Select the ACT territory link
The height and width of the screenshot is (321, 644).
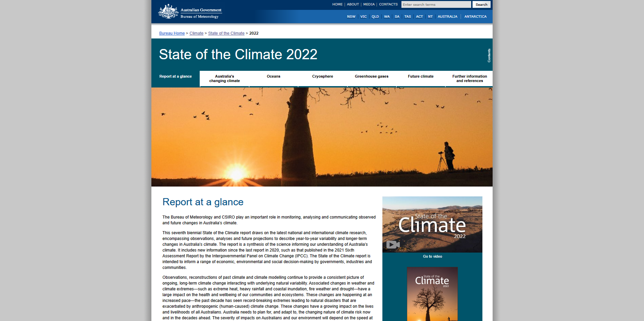(x=419, y=17)
